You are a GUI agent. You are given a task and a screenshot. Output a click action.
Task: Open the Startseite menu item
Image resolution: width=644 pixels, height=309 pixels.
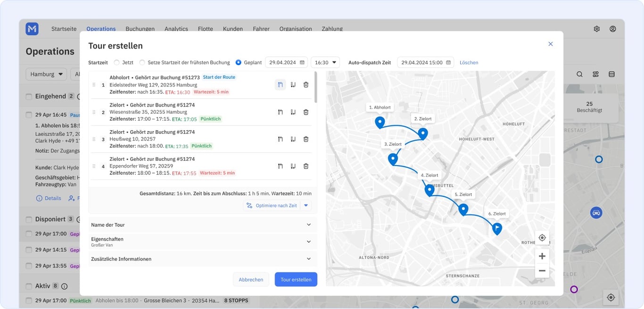[64, 29]
